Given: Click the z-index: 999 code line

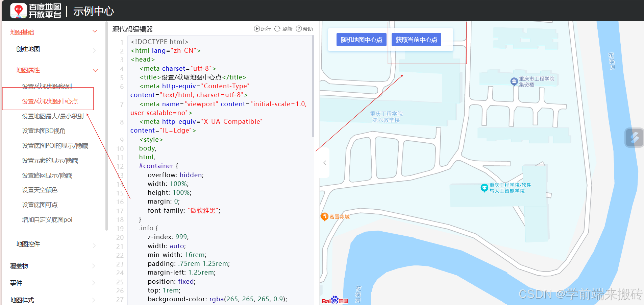Looking at the screenshot, I should point(168,237).
